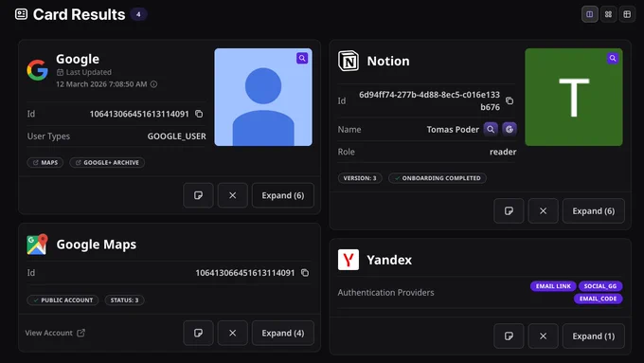Open the Last Updated info icon on Google card
Screen dimensions: 644x363
click(x=153, y=84)
